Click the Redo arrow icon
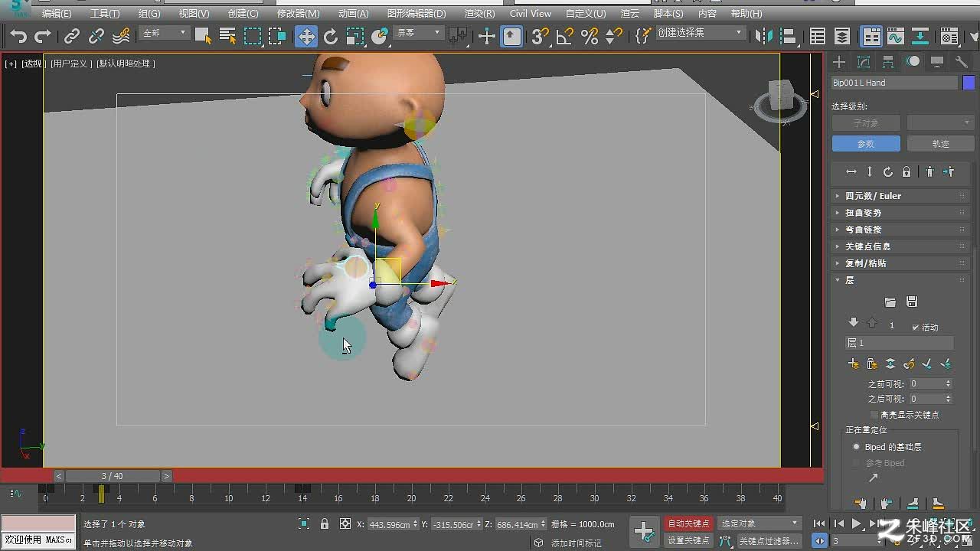980x551 pixels. click(x=43, y=36)
